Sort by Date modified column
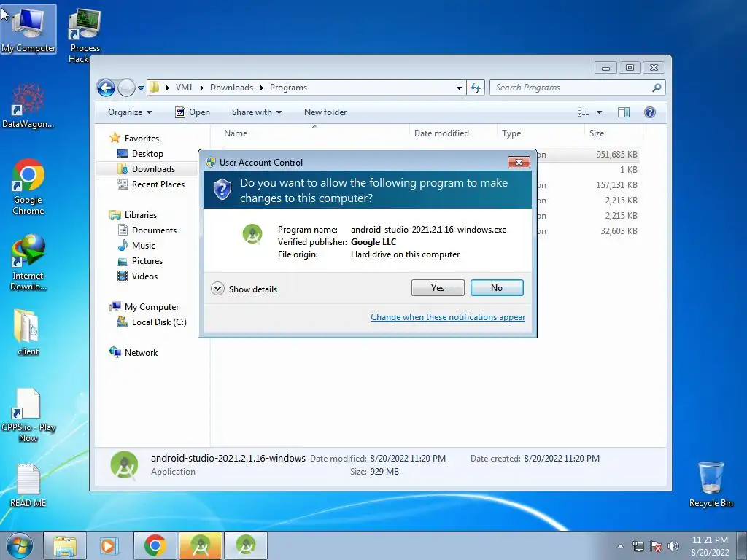Image resolution: width=747 pixels, height=560 pixels. pyautogui.click(x=453, y=133)
